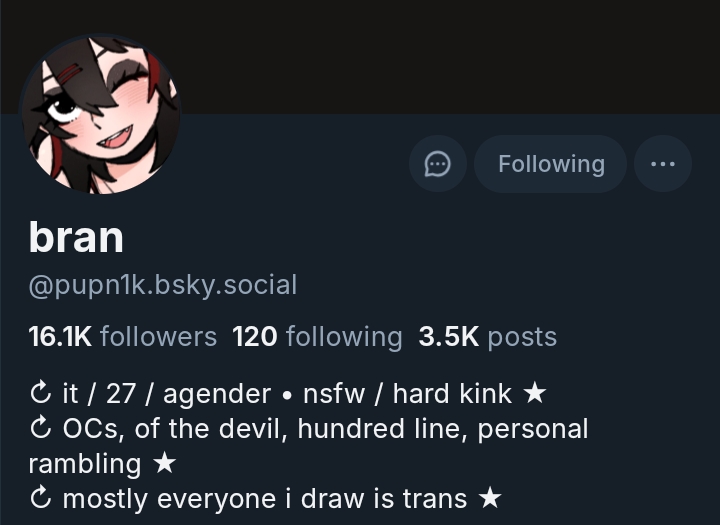Click the circular arrow before 'it / 27'
720x525 pixels.
[x=40, y=393]
